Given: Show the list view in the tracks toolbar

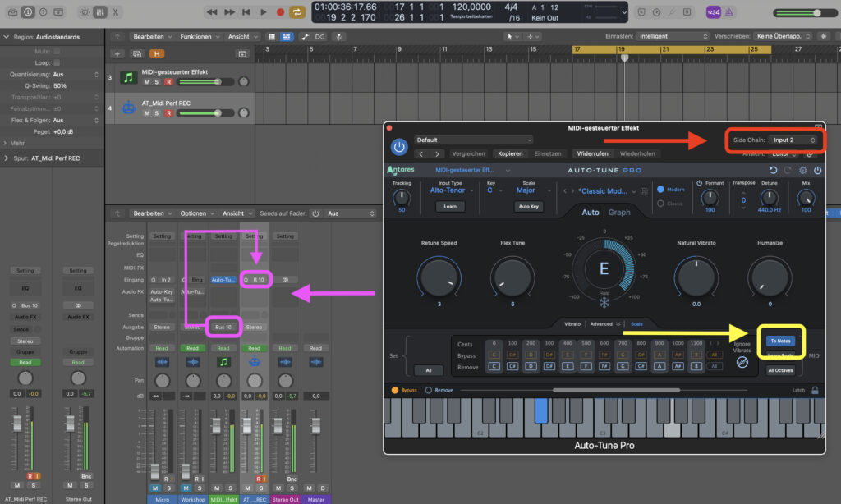Looking at the screenshot, I should coord(287,36).
